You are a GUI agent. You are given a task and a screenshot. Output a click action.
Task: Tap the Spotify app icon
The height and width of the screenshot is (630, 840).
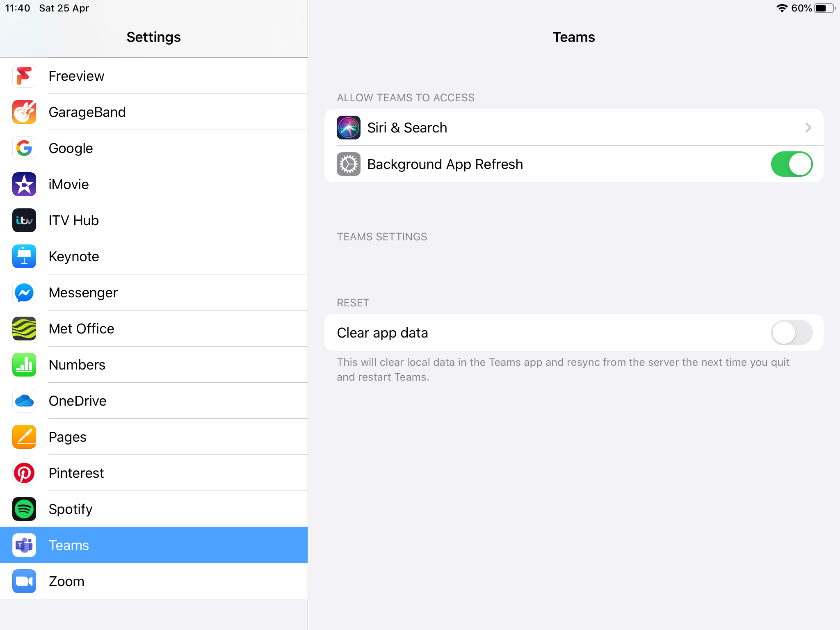[x=24, y=509]
